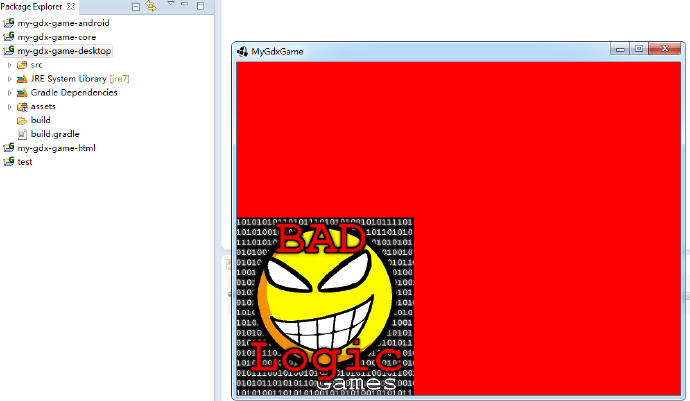The image size is (690, 401).
Task: Select my-gdx-game-core project
Action: click(x=57, y=37)
